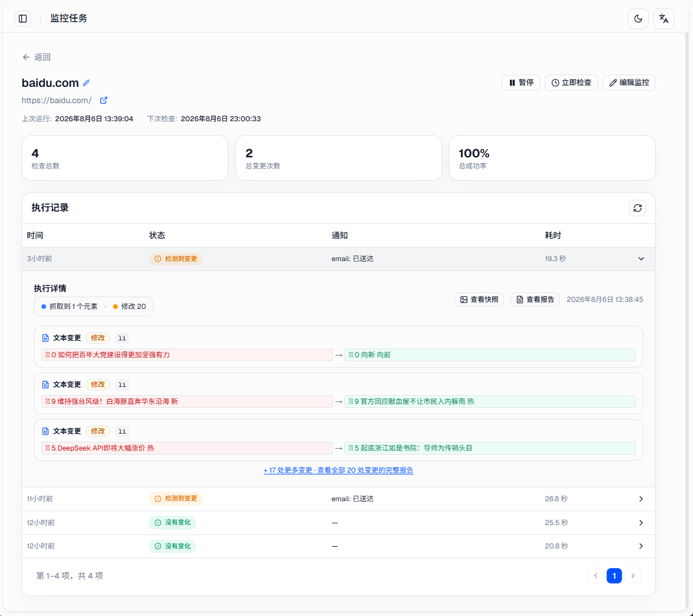Viewport: 693px width, 616px height.
Task: Go to next page arrow
Action: coord(632,576)
